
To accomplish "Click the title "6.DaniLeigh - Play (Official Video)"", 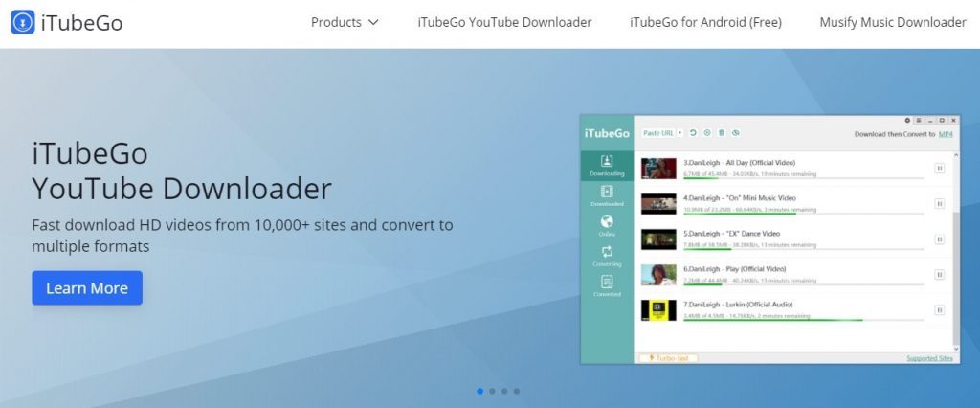I will (x=734, y=269).
